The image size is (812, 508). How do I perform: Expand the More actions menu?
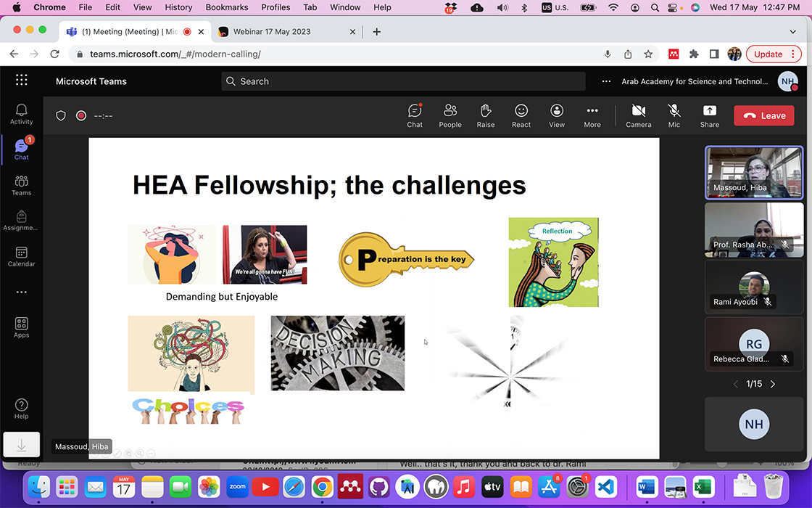pos(592,115)
